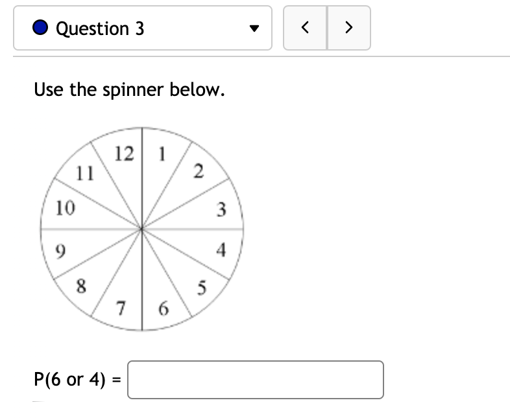Image resolution: width=510 pixels, height=420 pixels.
Task: Go to the next question arrow
Action: pos(349,28)
